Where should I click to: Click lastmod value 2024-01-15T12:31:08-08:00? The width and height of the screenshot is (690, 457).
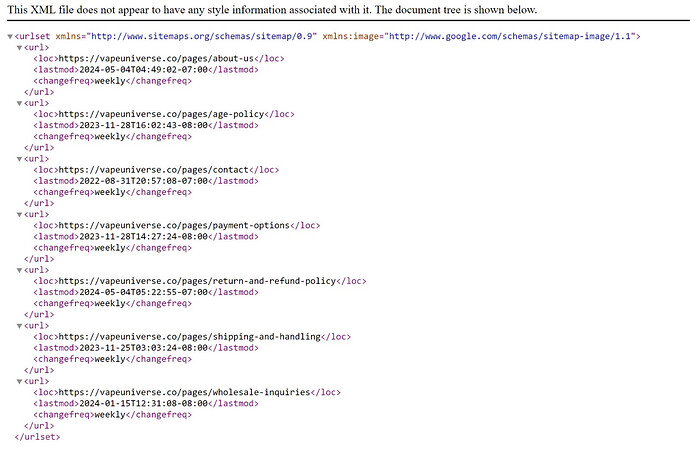143,403
